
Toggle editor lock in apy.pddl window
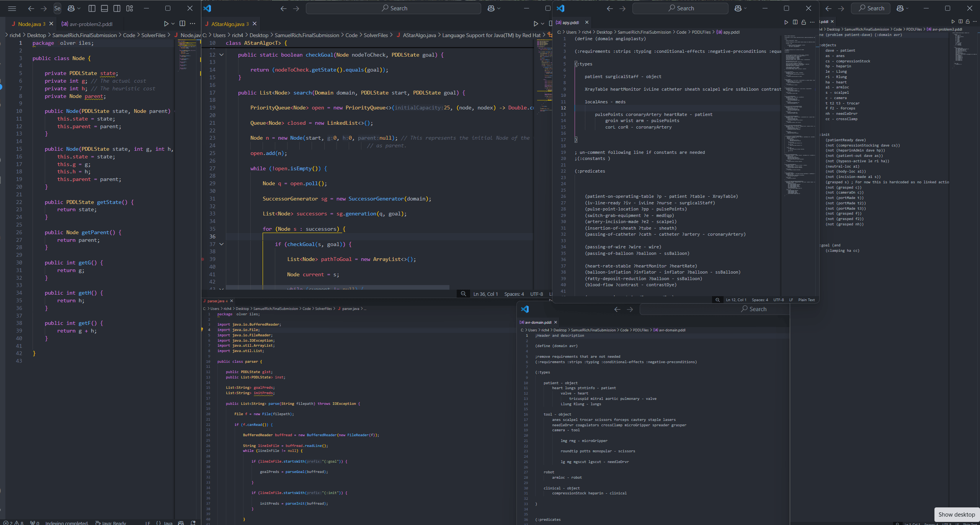804,22
